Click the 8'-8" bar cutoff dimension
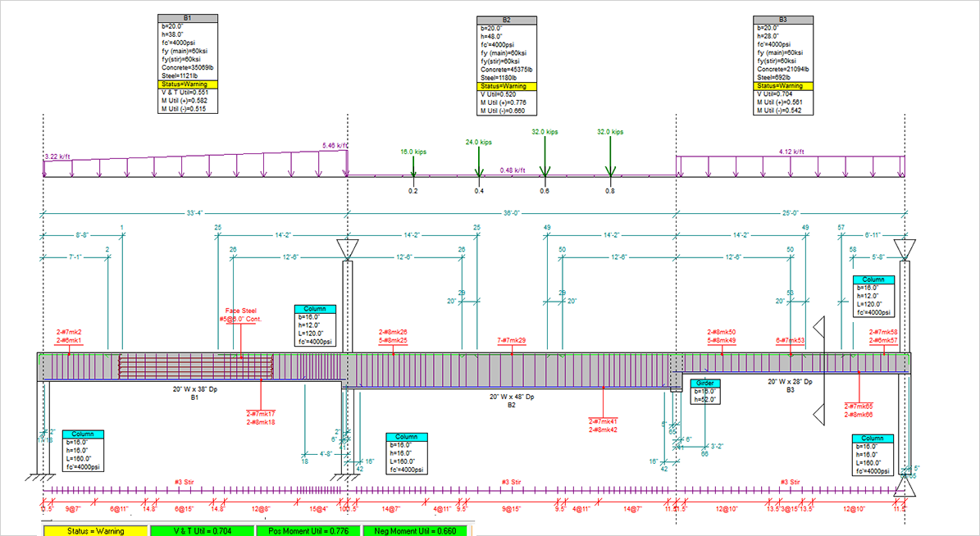The width and height of the screenshot is (980, 536). point(82,235)
